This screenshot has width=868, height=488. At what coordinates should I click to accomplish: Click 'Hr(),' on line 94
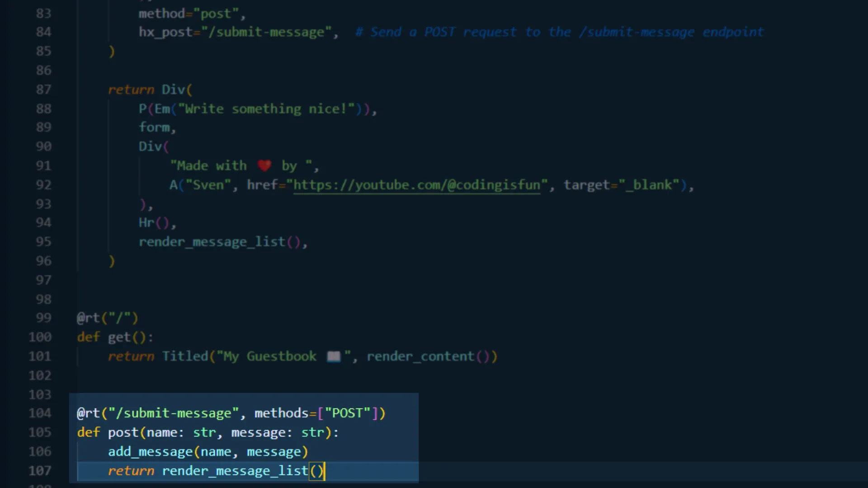coord(157,223)
